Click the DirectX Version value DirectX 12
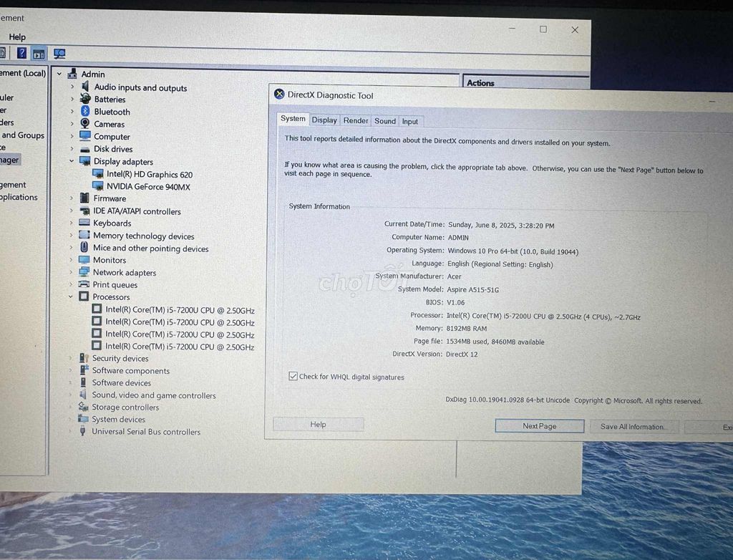This screenshot has height=560, width=733. (x=462, y=354)
